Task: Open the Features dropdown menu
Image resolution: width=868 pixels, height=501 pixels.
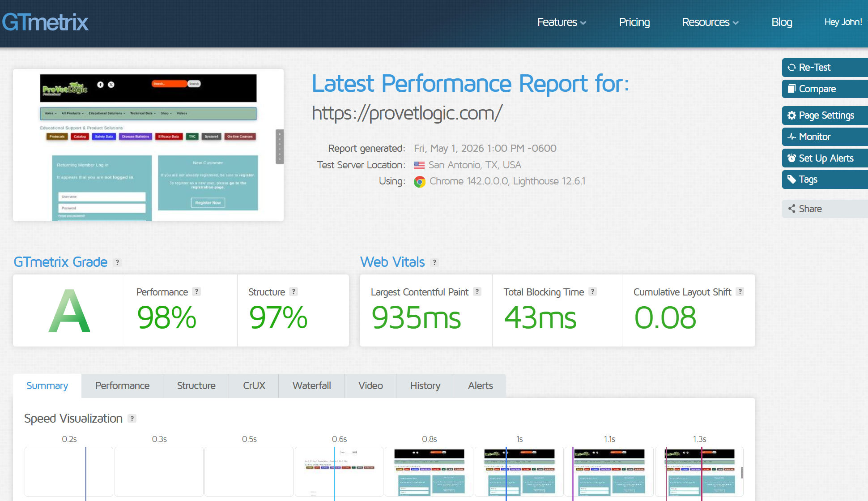Action: pos(562,22)
